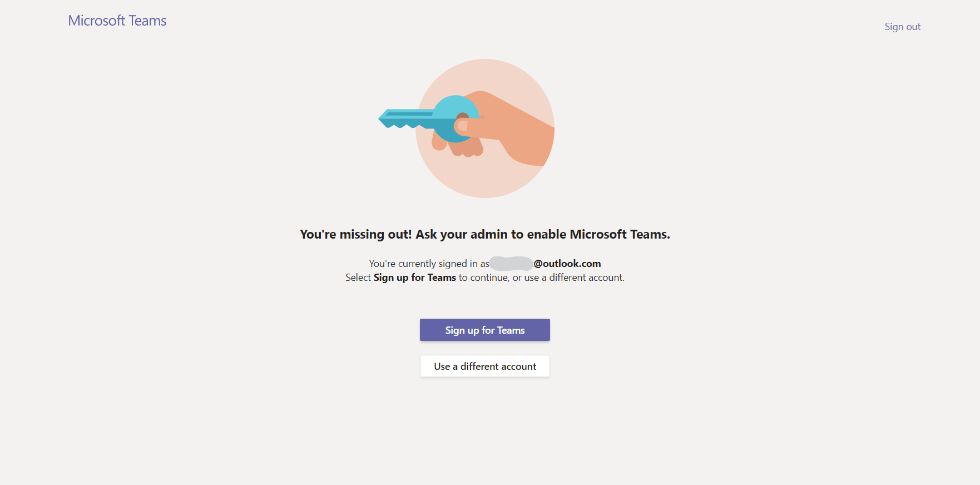Sign out using the top-right link
980x485 pixels.
[x=902, y=27]
